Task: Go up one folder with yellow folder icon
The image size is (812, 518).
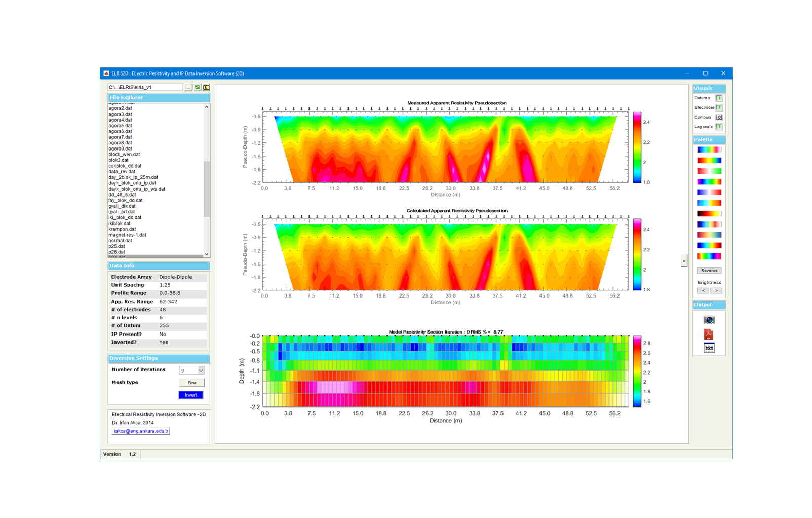Action: [206, 87]
